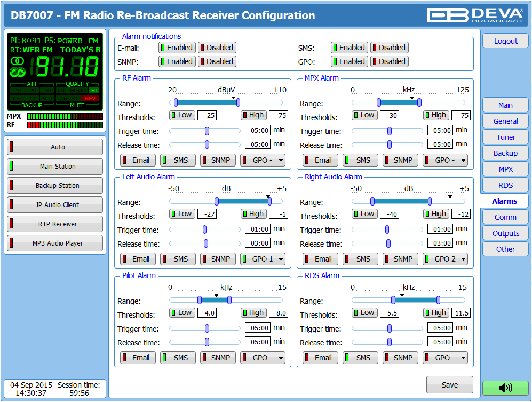532x402 pixels.
Task: Click the Pilot Alarm trigger time slider
Action: pos(207,329)
